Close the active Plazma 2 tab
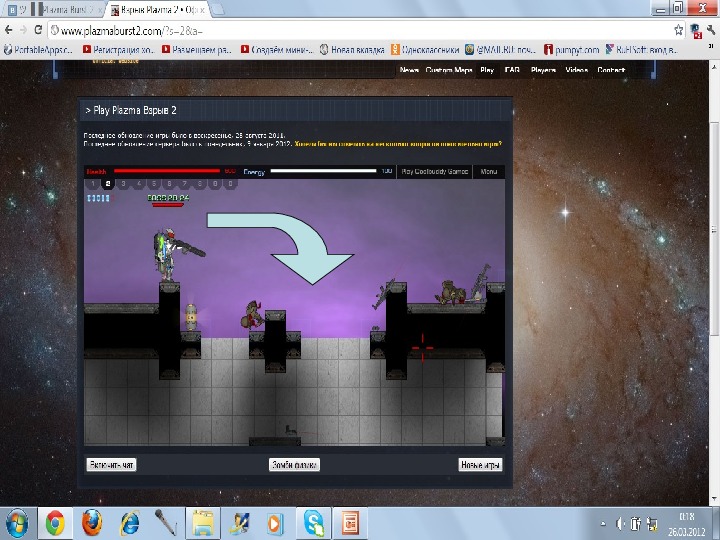Screen dimensions: 720x540 [201, 9]
